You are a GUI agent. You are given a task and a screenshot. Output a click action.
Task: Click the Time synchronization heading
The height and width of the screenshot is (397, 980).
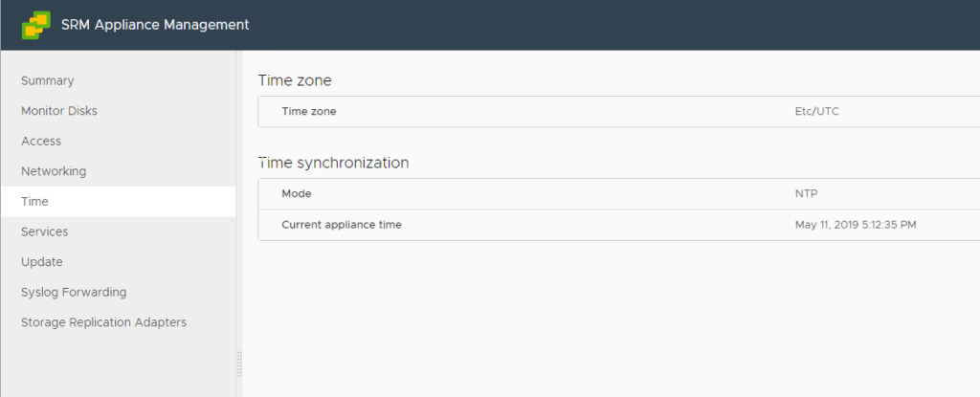coord(333,163)
